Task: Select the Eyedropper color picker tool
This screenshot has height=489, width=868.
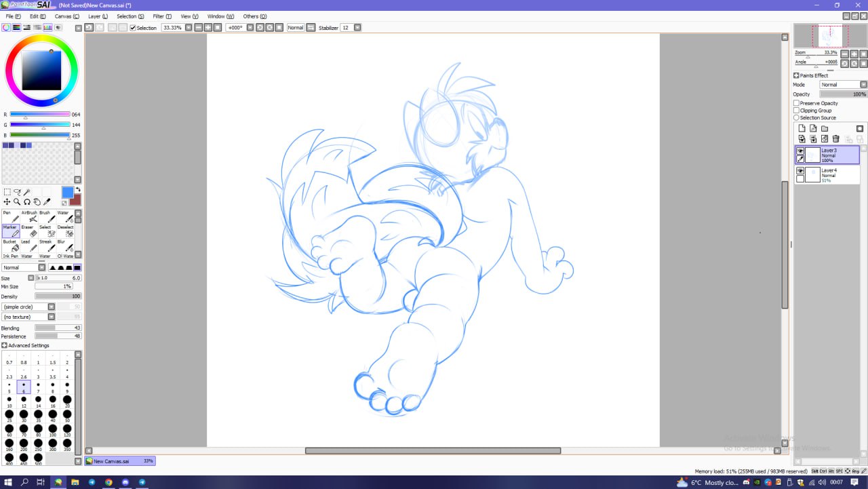Action: tap(47, 201)
